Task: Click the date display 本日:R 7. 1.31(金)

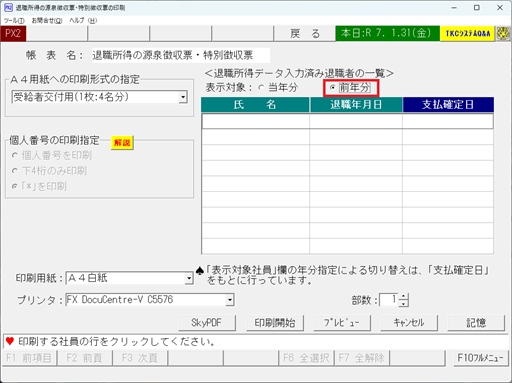Action: click(x=387, y=33)
